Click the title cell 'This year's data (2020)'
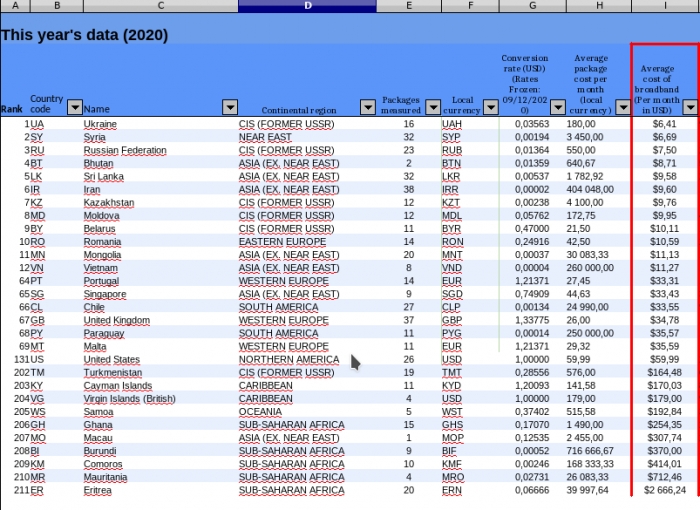 pyautogui.click(x=84, y=35)
